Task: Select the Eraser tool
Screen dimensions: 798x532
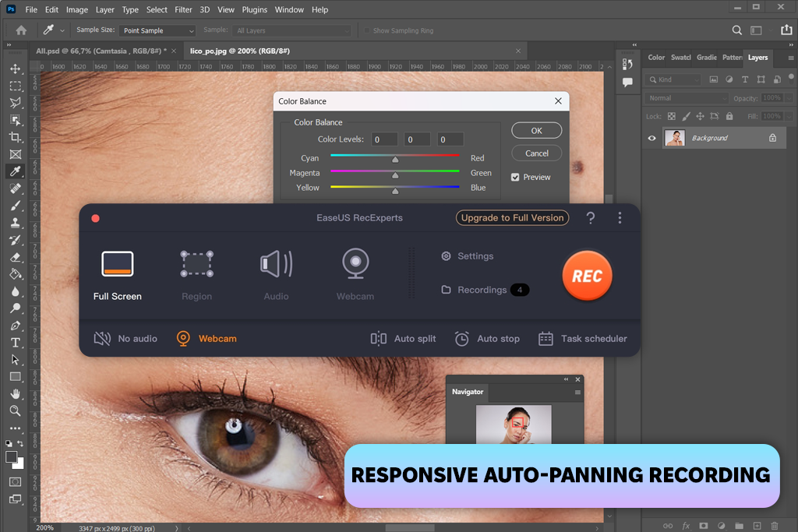Action: (16, 257)
